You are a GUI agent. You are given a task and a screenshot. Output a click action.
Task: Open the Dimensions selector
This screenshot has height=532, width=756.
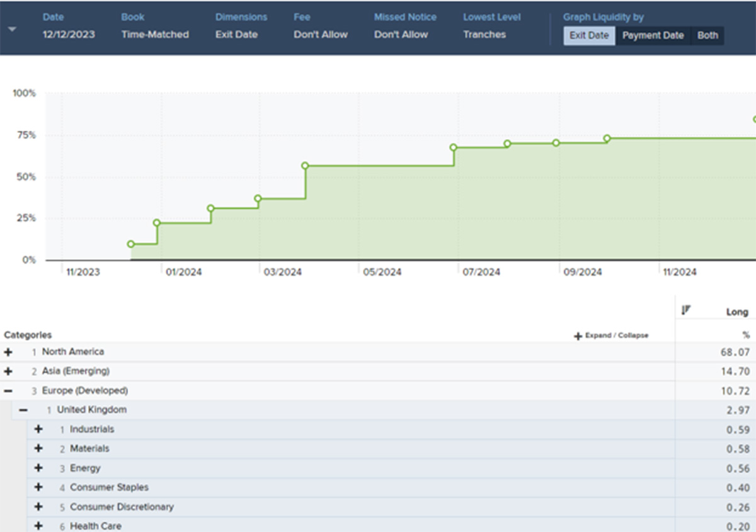tap(236, 35)
